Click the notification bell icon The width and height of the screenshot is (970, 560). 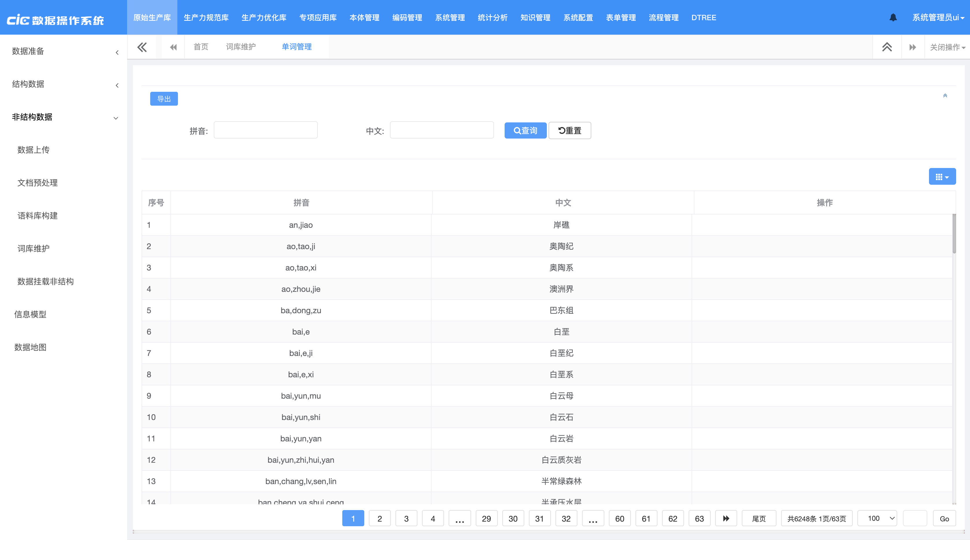[893, 18]
